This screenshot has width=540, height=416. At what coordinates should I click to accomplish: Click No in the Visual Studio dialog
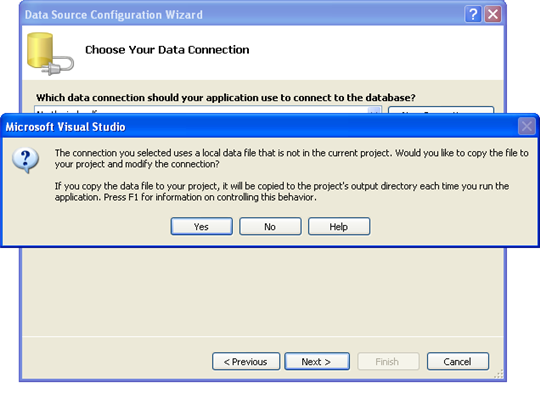(270, 226)
